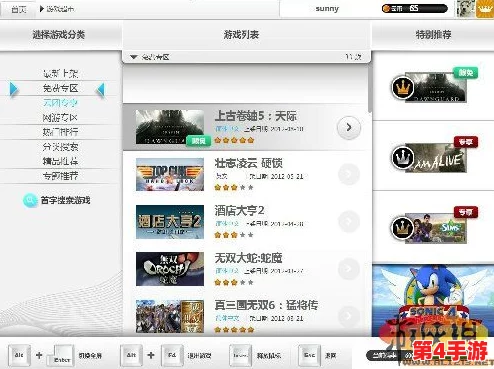Click the 上古卷轴5：天际 title
494x369 pixels.
[x=255, y=116]
